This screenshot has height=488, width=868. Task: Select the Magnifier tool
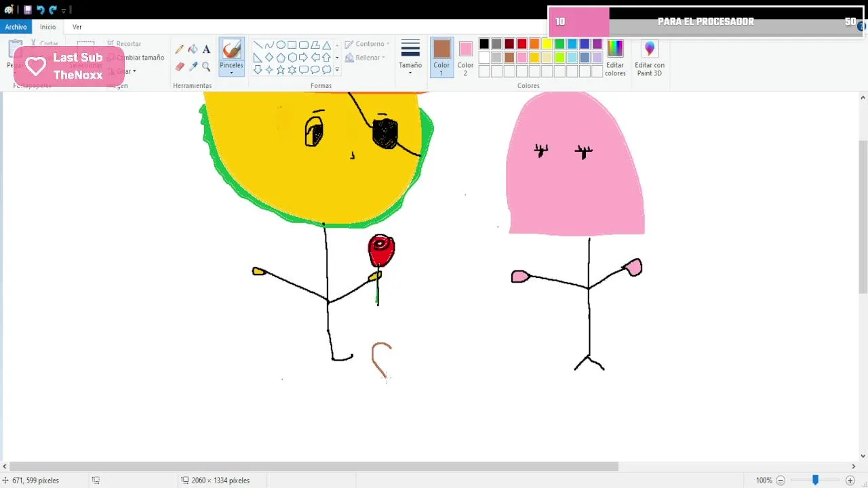[206, 66]
